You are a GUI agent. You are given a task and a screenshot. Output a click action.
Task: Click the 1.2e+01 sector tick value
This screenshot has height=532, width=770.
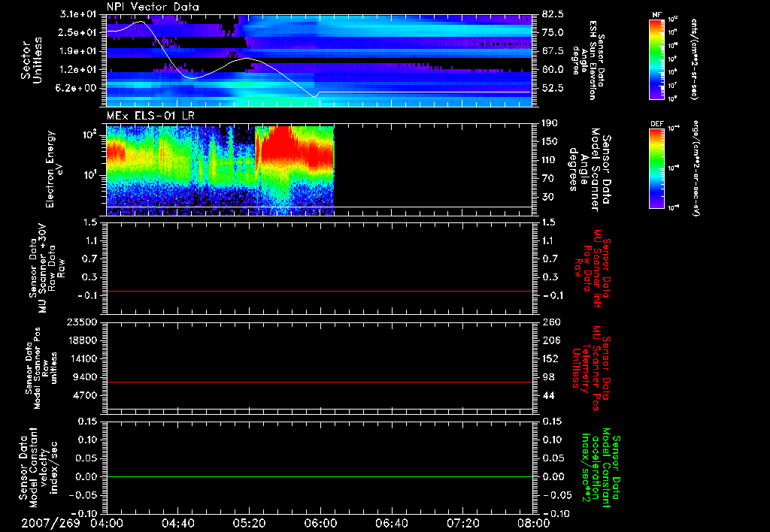point(78,70)
